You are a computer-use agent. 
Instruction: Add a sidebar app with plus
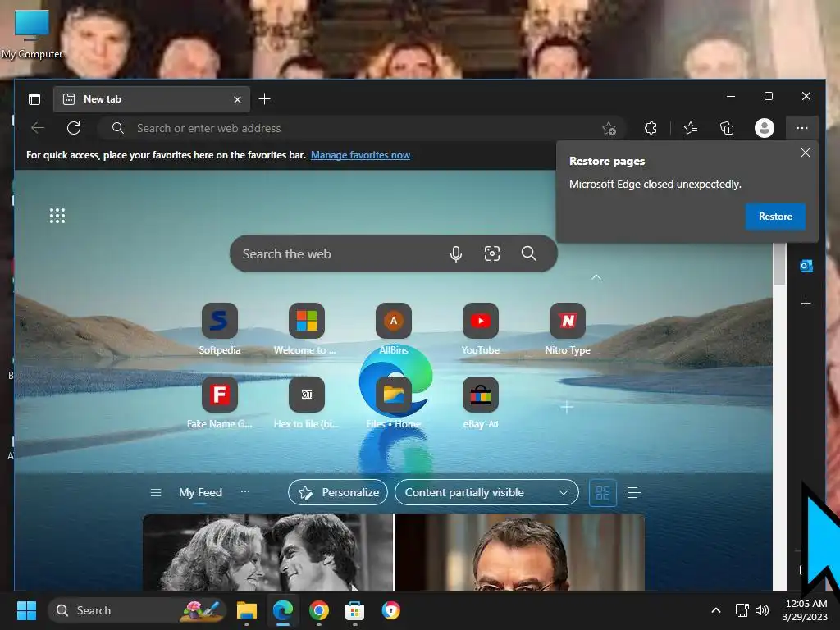pyautogui.click(x=806, y=304)
